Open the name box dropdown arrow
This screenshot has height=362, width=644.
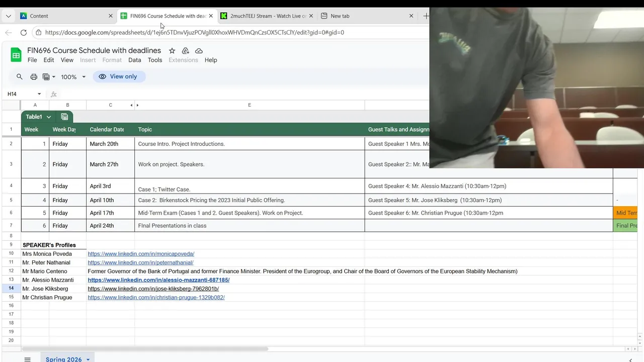click(x=39, y=94)
